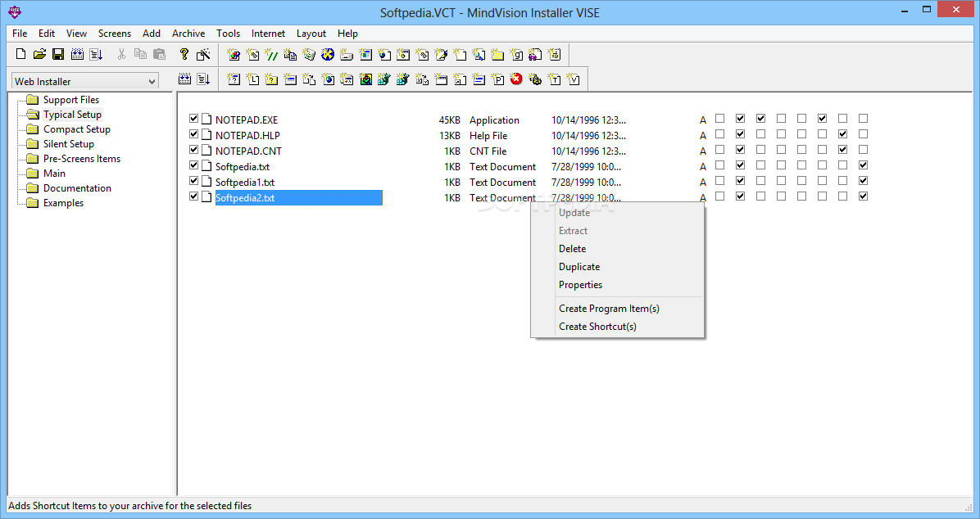Click the red X stop action icon
Viewport: 980px width, 519px height.
point(516,79)
